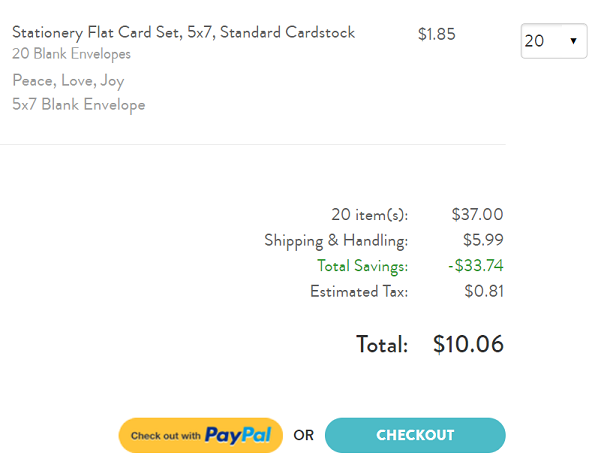
Task: Click the Shipping & Handling label
Action: tap(336, 240)
